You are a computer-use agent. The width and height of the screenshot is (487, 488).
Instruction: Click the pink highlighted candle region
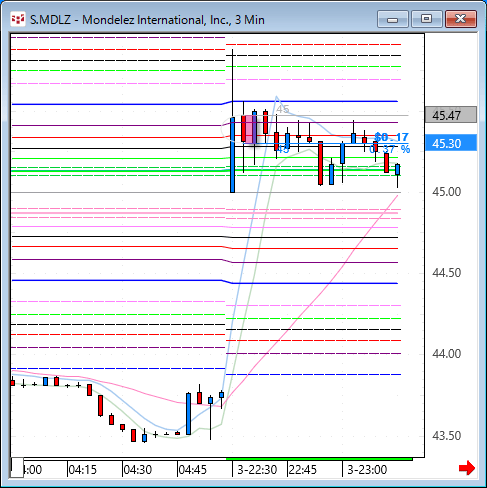point(251,129)
